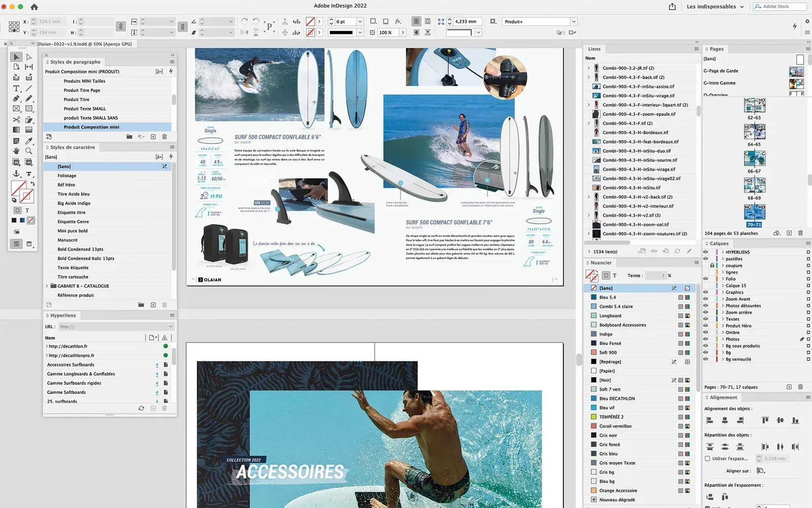The height and width of the screenshot is (508, 812).
Task: Pick the Corail vermillon swatch
Action: pyautogui.click(x=641, y=426)
